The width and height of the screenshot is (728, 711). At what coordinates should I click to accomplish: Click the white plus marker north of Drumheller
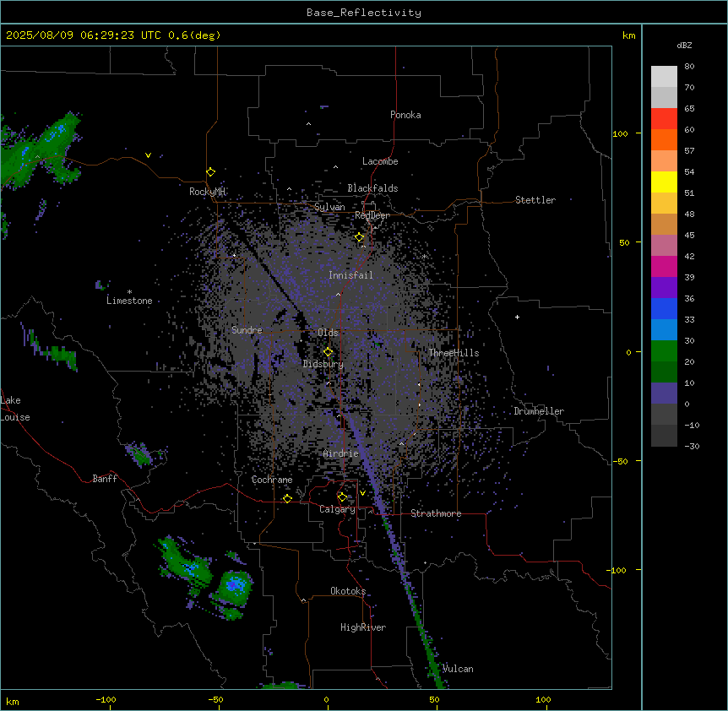tap(517, 317)
